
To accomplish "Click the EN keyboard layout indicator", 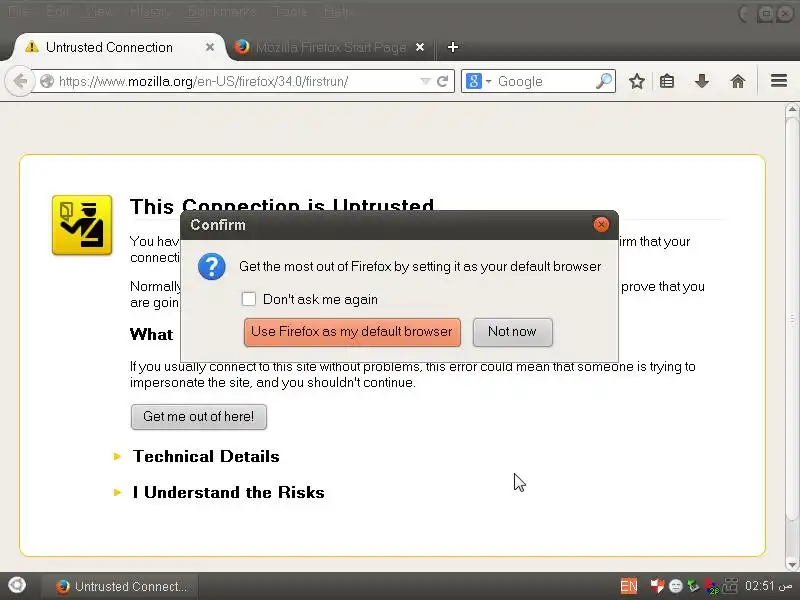I will (629, 586).
